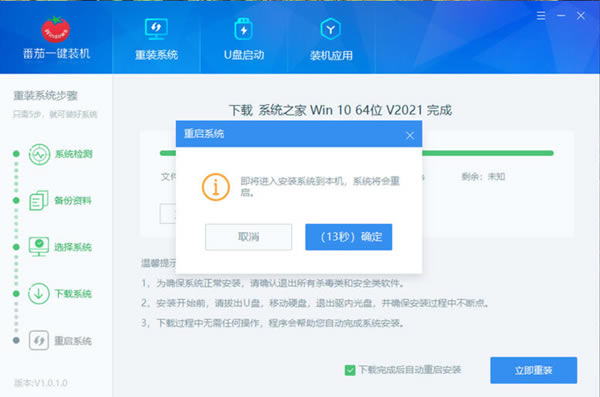This screenshot has width=600, height=397.
Task: Click tip 3 about automatic installation
Action: [x=273, y=323]
